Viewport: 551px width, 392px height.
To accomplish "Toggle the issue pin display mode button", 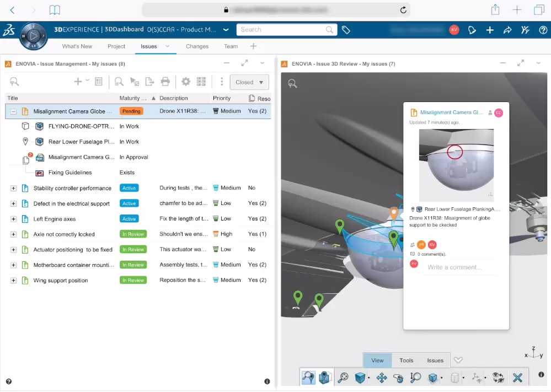I will pyautogui.click(x=324, y=378).
